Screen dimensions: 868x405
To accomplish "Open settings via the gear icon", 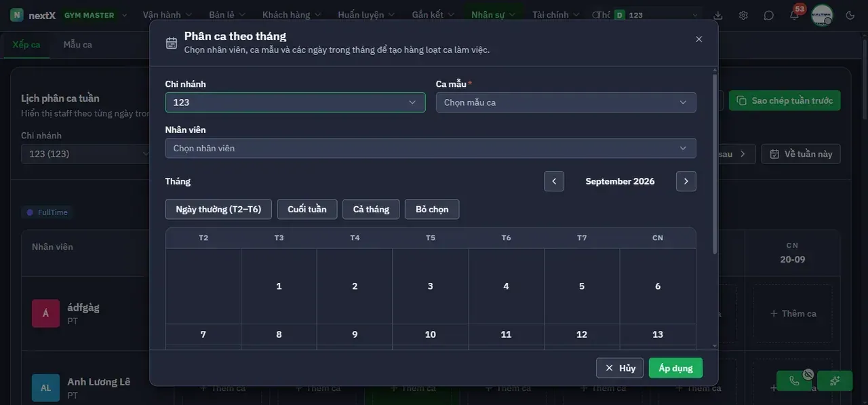I will [x=743, y=15].
